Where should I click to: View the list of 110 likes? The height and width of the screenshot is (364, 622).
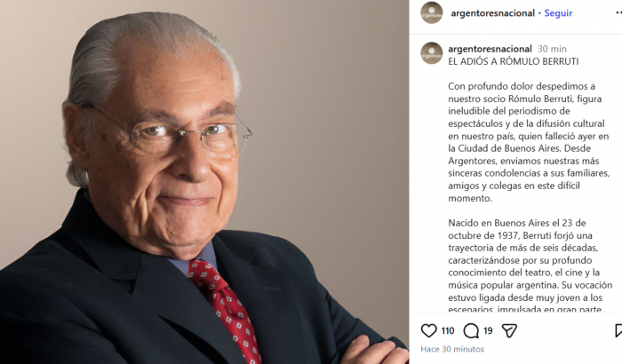(448, 330)
